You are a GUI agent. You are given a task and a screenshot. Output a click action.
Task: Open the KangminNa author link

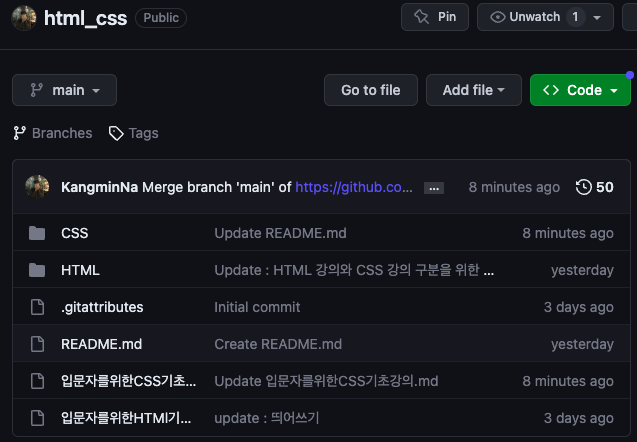pos(100,187)
